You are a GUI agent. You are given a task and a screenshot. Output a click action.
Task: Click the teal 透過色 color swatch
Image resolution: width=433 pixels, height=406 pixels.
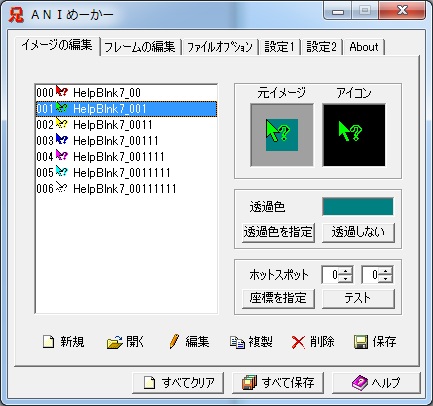click(358, 207)
